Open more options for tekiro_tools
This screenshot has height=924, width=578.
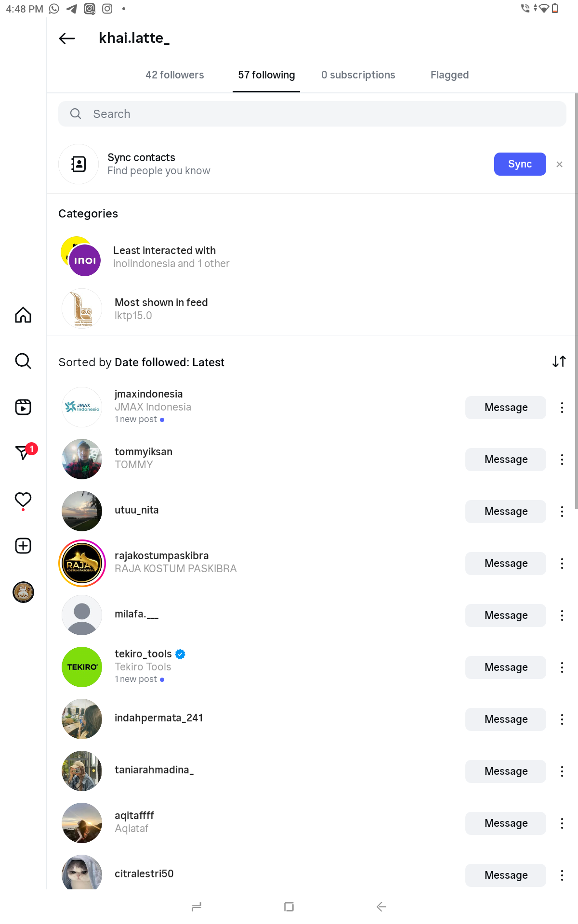(x=562, y=667)
